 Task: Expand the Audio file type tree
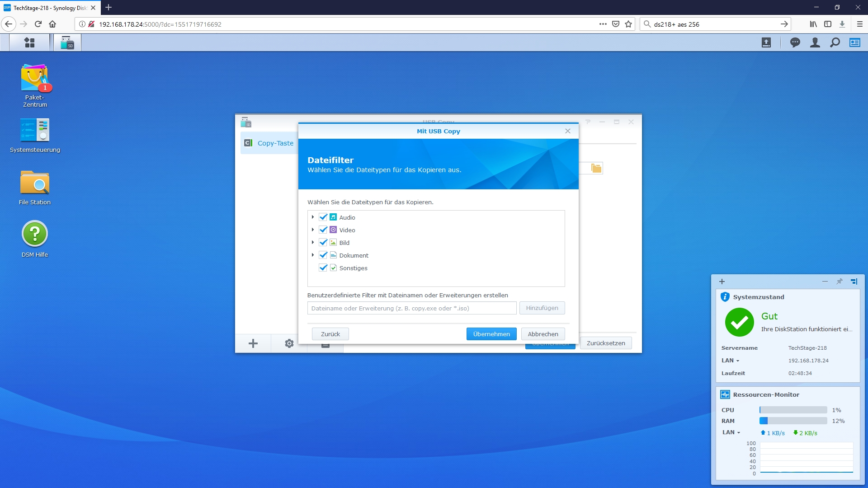tap(312, 217)
